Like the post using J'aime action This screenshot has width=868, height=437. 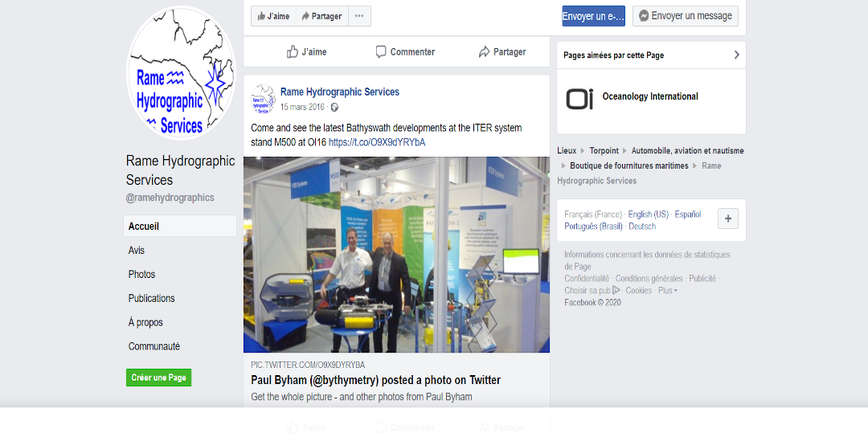click(307, 52)
